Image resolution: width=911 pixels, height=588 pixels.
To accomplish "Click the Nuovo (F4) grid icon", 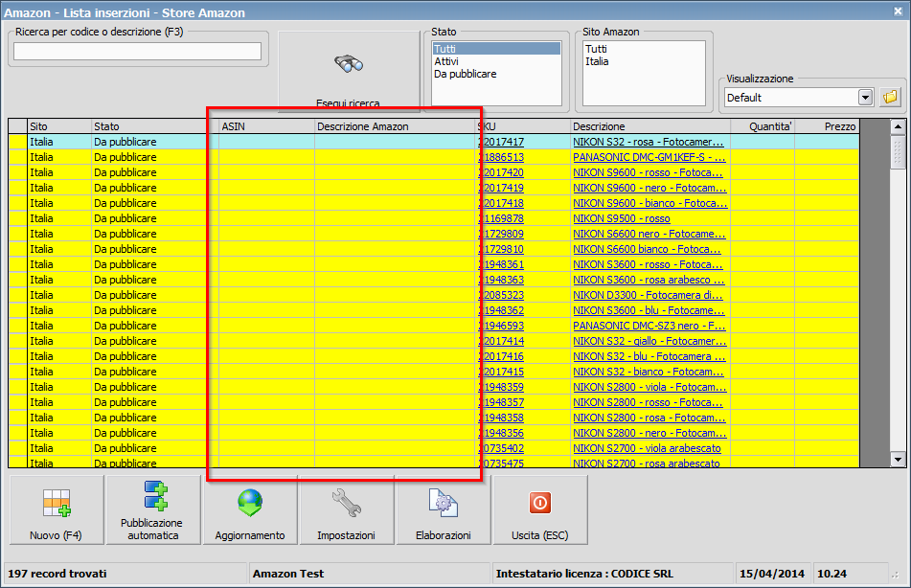I will pyautogui.click(x=57, y=503).
